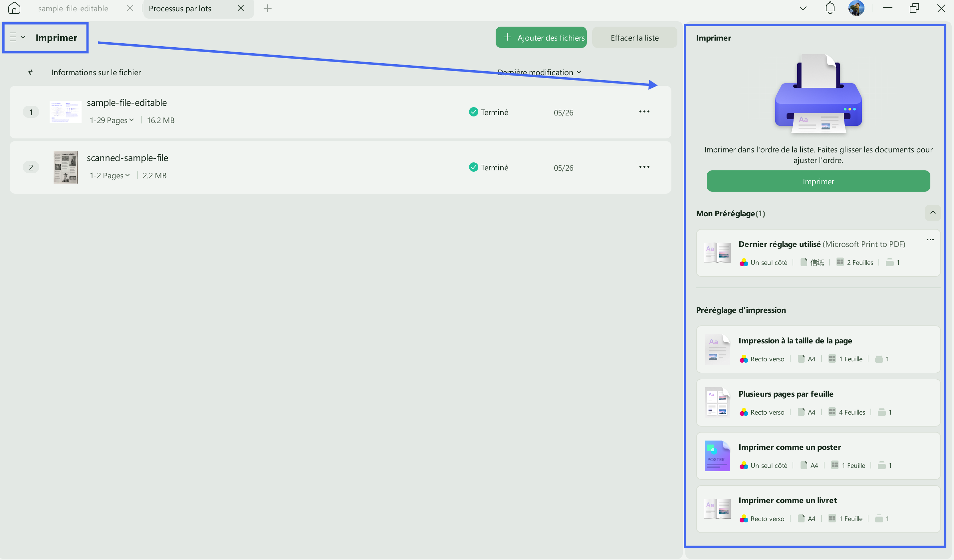
Task: Minimize the application window
Action: (888, 8)
